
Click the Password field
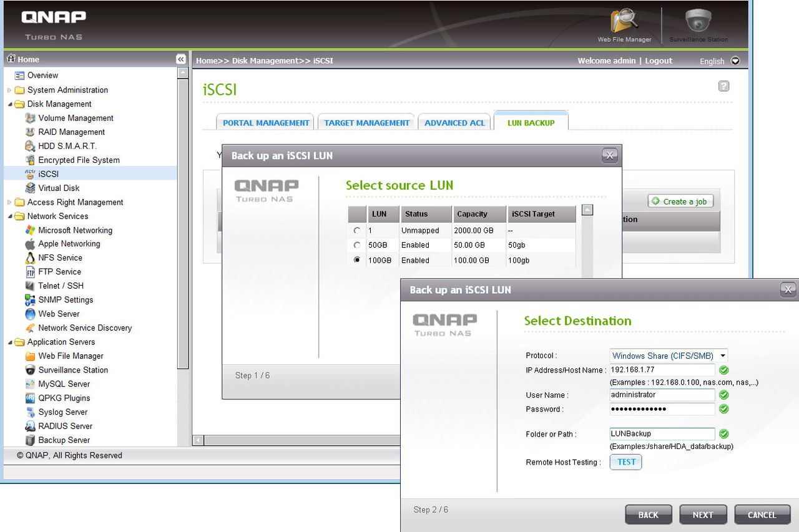(662, 409)
